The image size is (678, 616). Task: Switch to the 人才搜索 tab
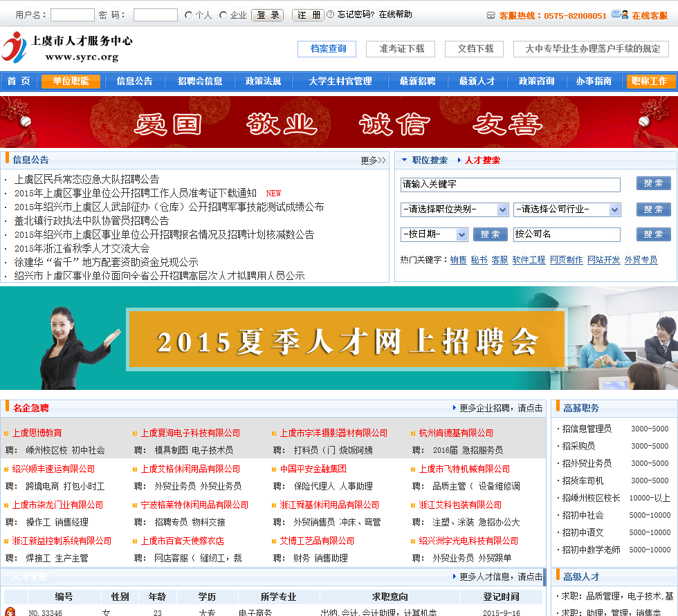(x=482, y=160)
